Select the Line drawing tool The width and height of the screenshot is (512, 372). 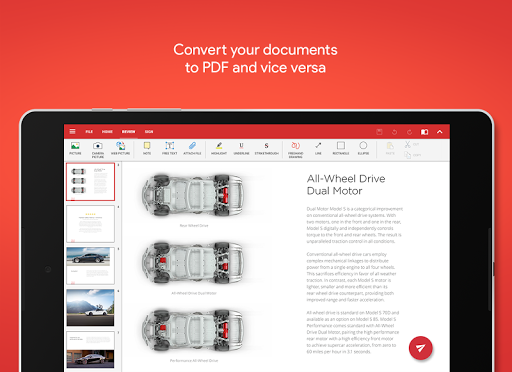(x=318, y=148)
